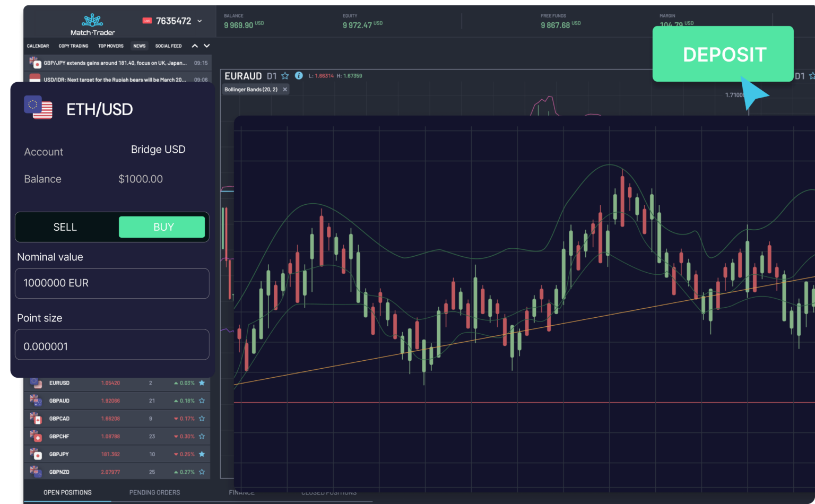Select the D1 timeframe label

tap(271, 76)
